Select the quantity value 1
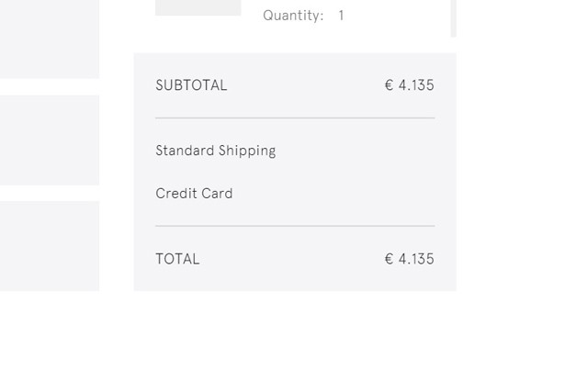 pos(341,16)
